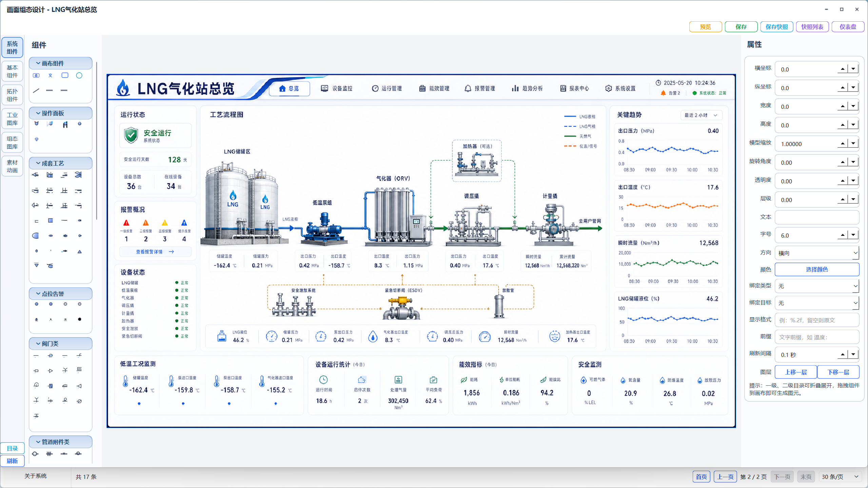The height and width of the screenshot is (488, 868).
Task: Click the 预览 button
Action: click(x=706, y=27)
